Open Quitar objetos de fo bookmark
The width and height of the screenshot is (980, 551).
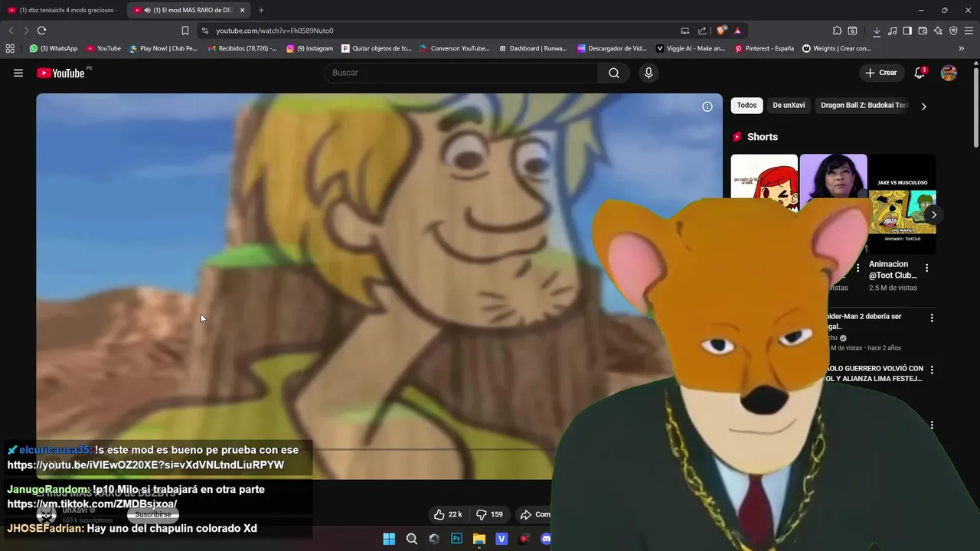tap(377, 48)
